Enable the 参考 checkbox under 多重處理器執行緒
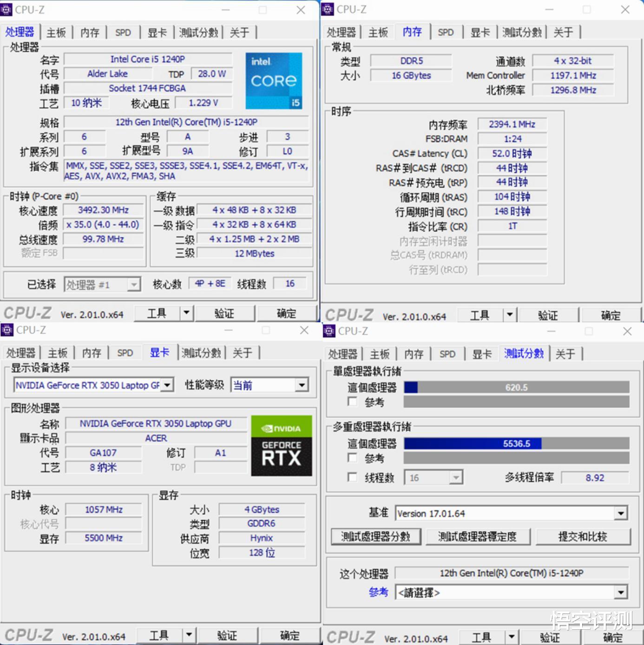Viewport: 644px width, 645px height. [352, 458]
